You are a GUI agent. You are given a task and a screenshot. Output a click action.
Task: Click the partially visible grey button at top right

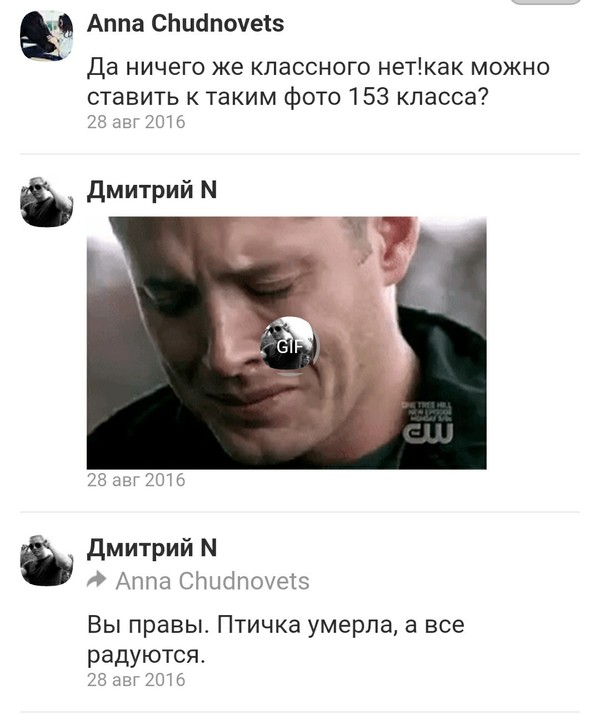(545, 2)
